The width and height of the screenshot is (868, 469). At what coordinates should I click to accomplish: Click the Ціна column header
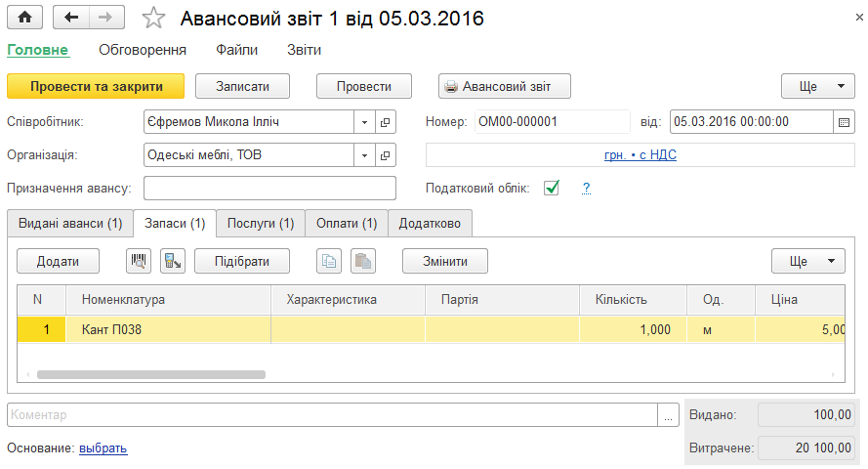[800, 300]
